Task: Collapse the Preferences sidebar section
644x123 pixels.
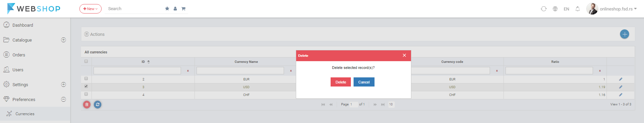Action: 63,99
